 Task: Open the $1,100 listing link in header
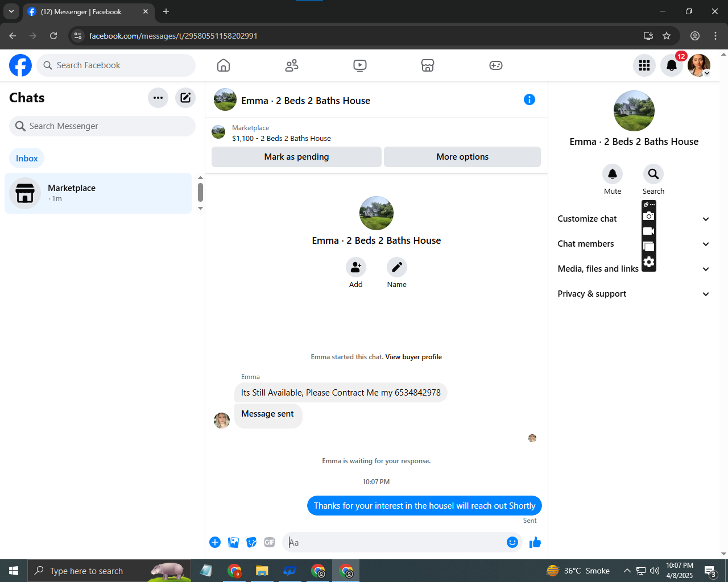281,138
